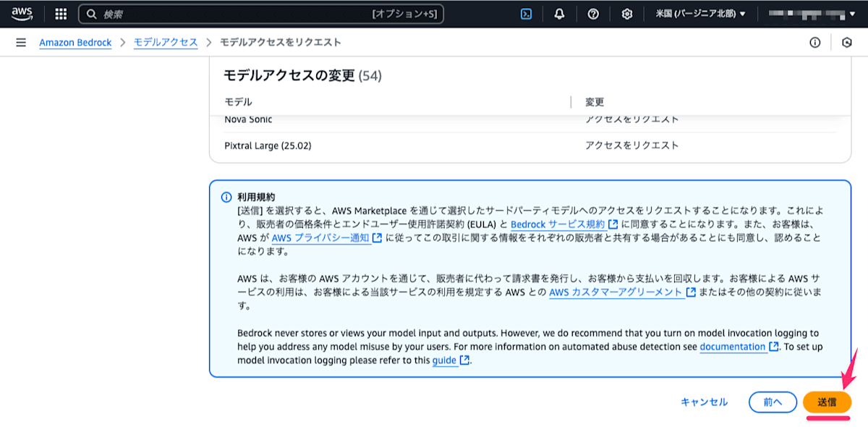The width and height of the screenshot is (868, 427).
Task: Focus the top search field
Action: [x=260, y=14]
